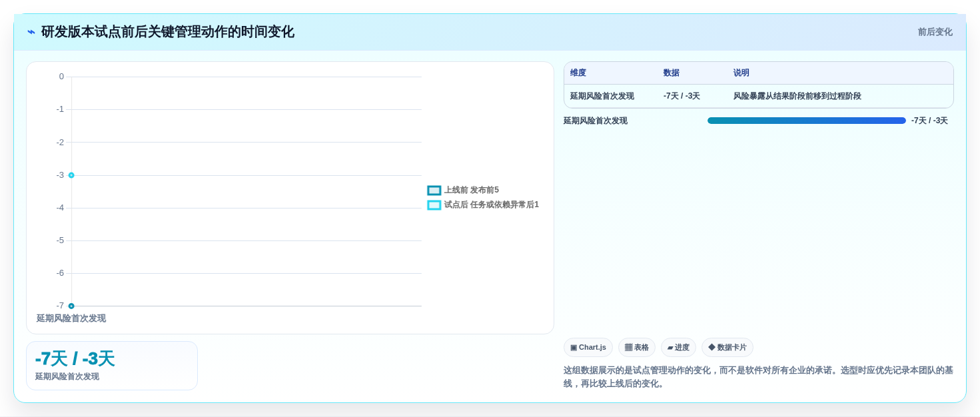Click the chart data point at -3
This screenshot has height=417, width=980.
[71, 175]
